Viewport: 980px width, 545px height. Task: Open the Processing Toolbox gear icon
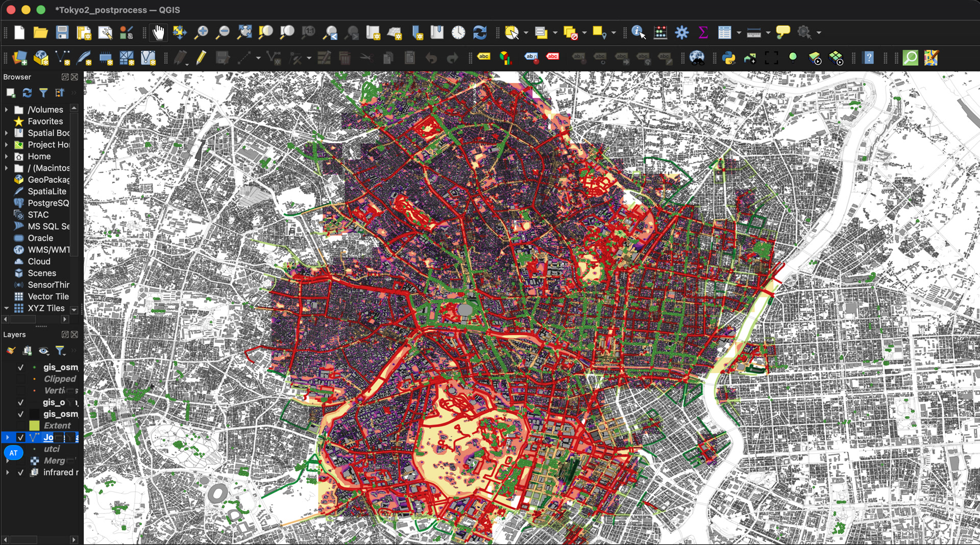point(682,33)
